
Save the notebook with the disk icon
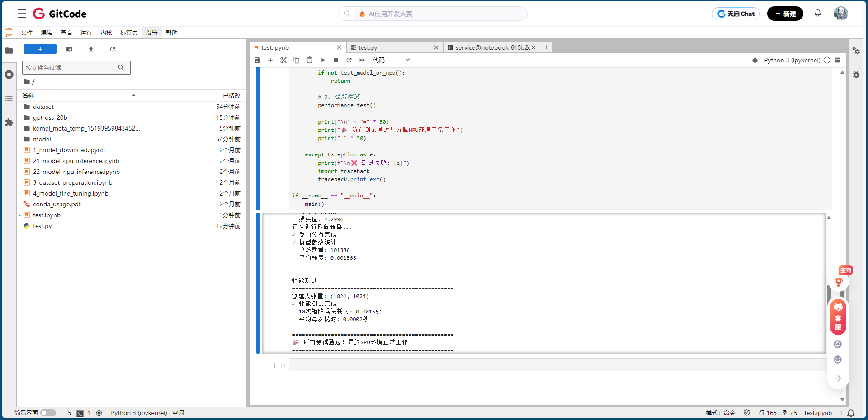257,60
